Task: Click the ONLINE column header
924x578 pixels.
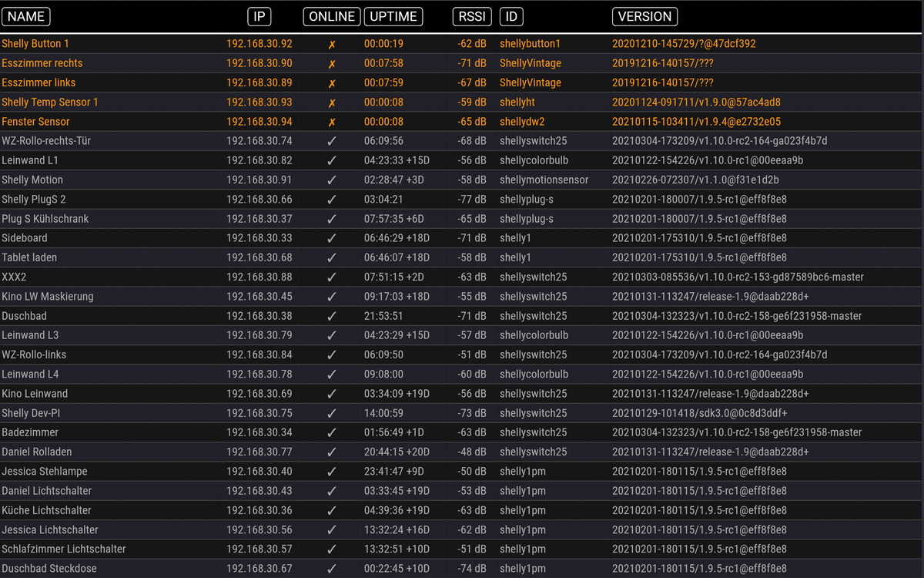Action: tap(332, 16)
